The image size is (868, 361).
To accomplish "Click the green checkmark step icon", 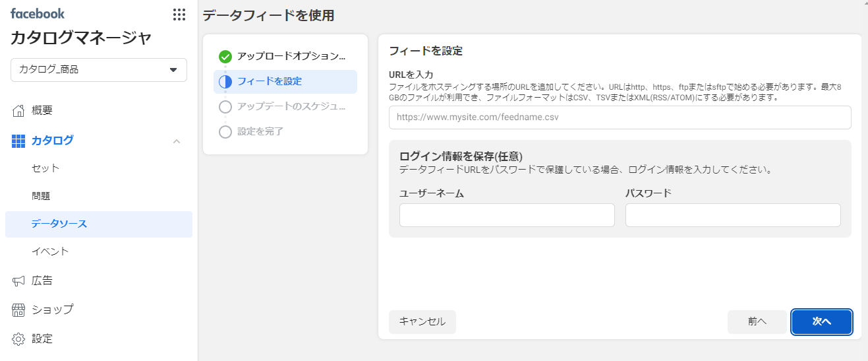I will pyautogui.click(x=225, y=57).
